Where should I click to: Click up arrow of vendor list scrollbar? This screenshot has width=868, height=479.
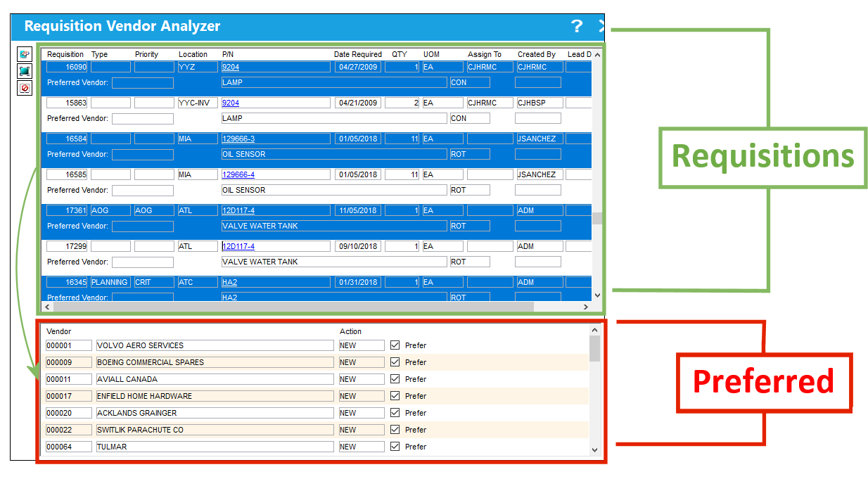coord(594,329)
